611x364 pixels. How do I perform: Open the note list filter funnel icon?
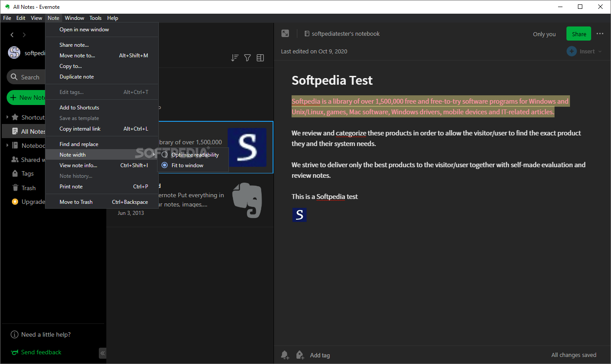click(x=247, y=58)
